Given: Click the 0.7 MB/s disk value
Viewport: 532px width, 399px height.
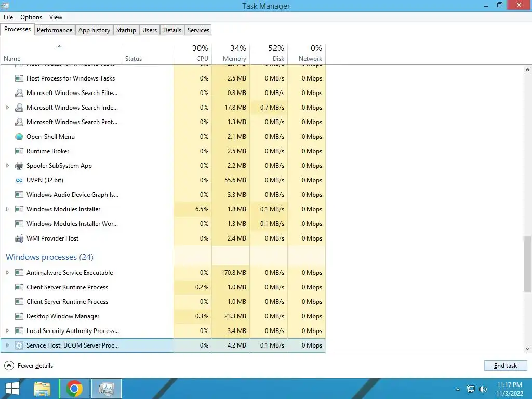Looking at the screenshot, I should 272,108.
